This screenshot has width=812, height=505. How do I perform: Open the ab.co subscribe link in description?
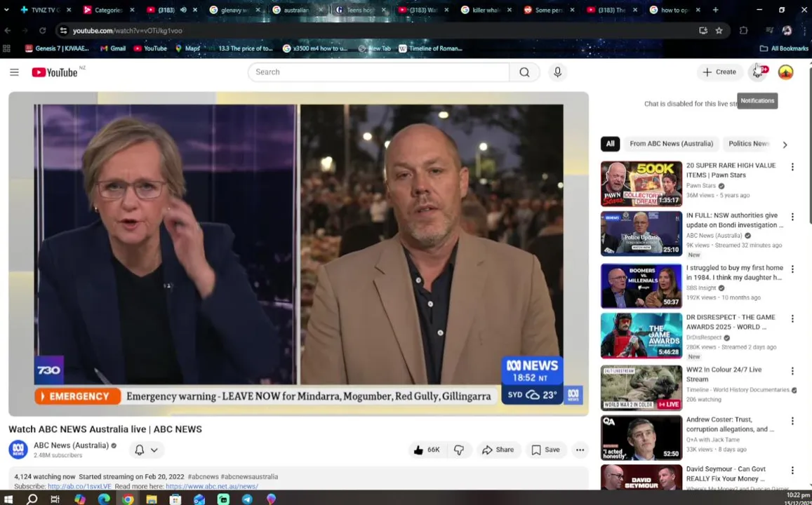(79, 486)
